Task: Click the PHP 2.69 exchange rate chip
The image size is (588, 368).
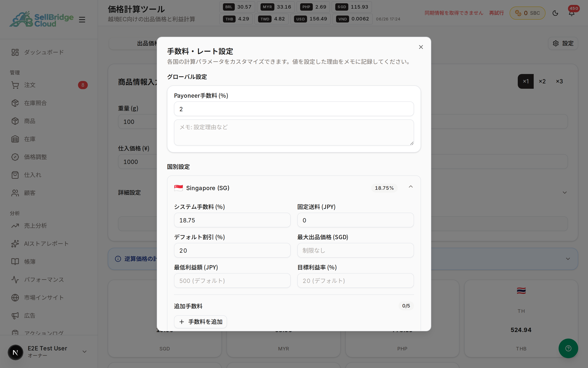Action: point(313,7)
